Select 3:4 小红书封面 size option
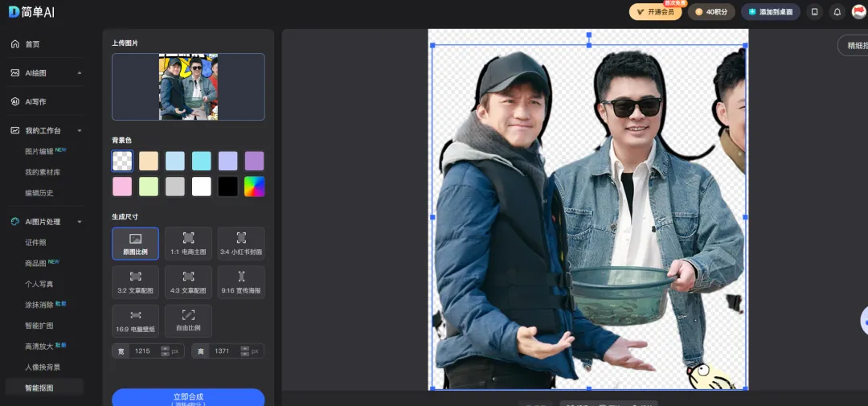Viewport: 868px width, 406px height. pyautogui.click(x=241, y=244)
